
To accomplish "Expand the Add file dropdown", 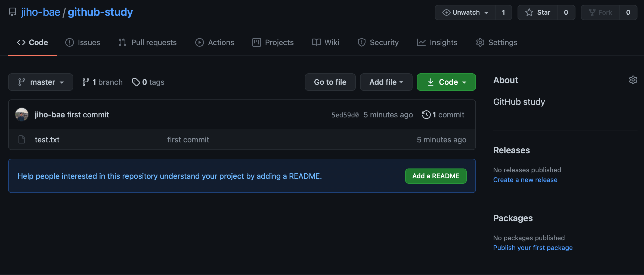I will [x=386, y=82].
